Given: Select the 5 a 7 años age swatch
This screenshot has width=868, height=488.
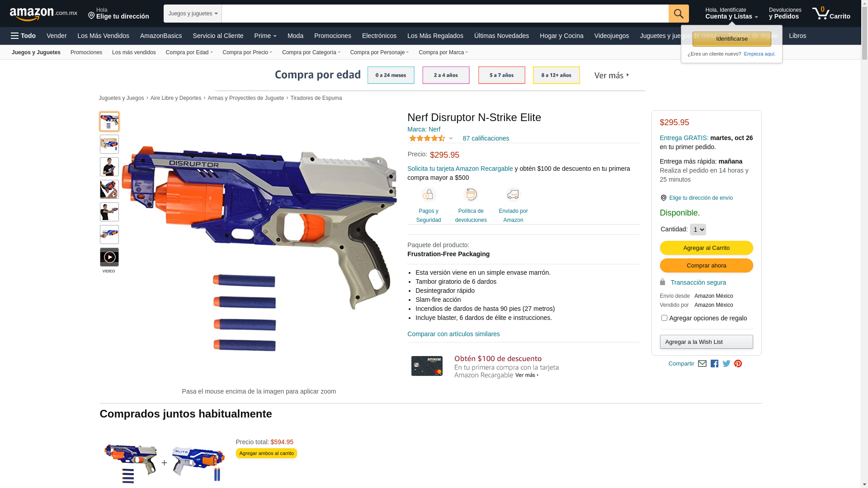Looking at the screenshot, I should (x=501, y=75).
